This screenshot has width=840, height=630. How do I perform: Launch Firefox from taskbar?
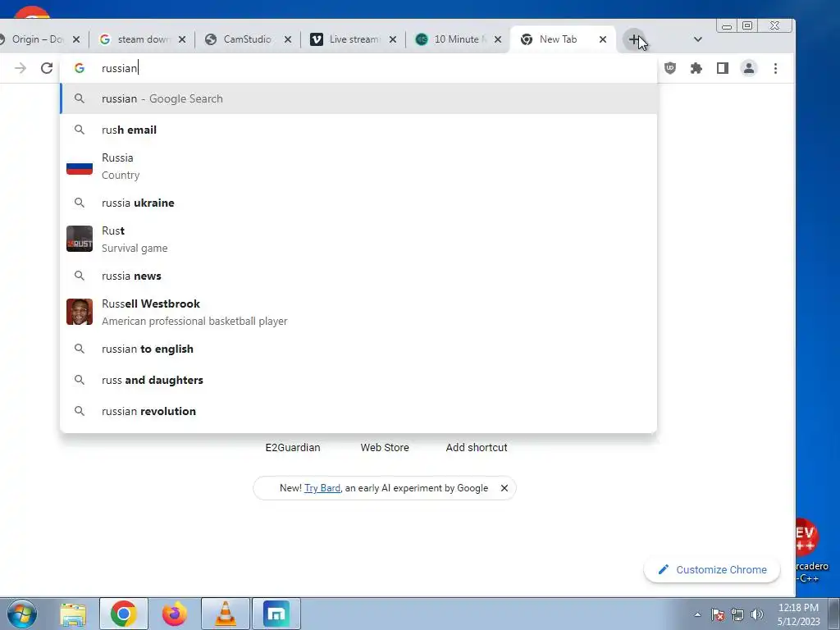(175, 614)
